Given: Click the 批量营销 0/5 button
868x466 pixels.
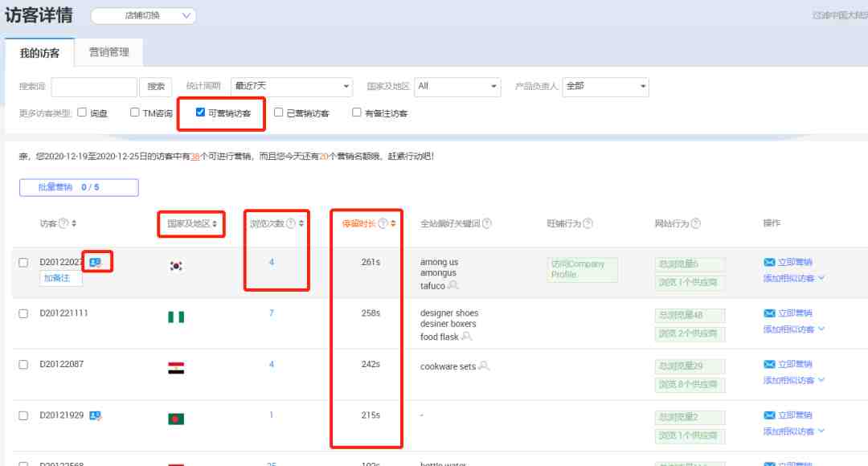Looking at the screenshot, I should click(79, 188).
